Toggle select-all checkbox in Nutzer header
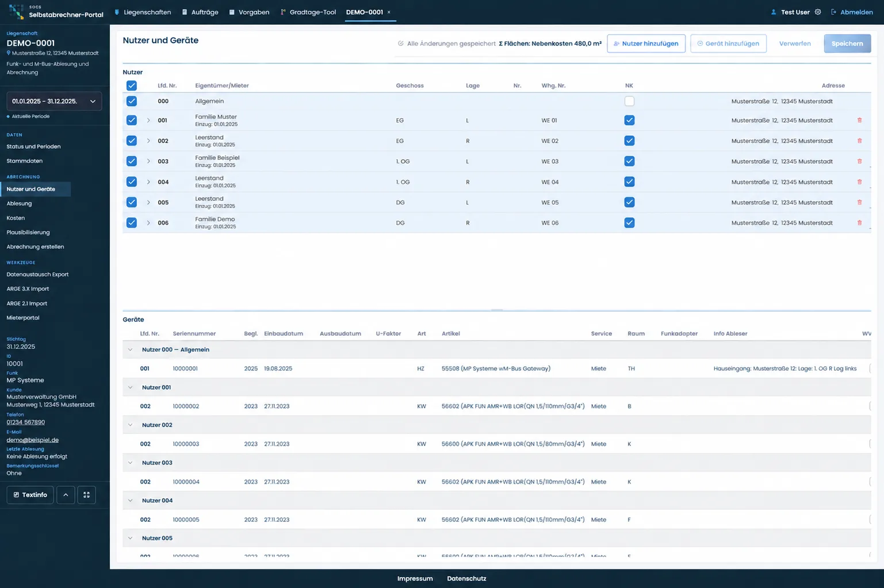 coord(132,86)
